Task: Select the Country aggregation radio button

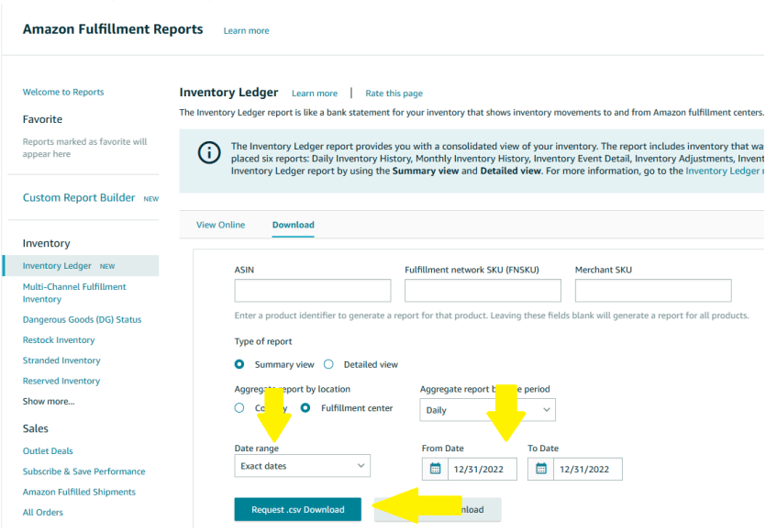Action: [x=239, y=408]
